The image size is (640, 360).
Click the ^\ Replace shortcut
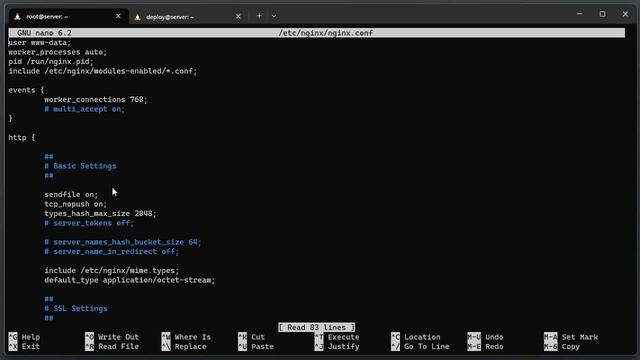pyautogui.click(x=184, y=346)
